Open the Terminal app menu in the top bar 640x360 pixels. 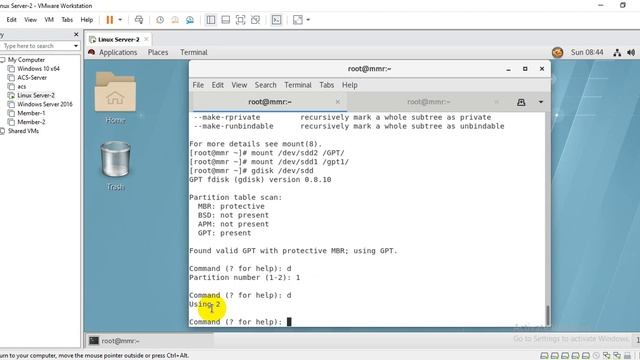tap(194, 52)
